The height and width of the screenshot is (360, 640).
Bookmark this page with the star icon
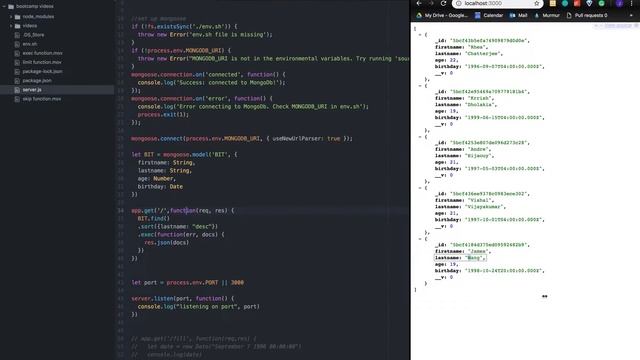click(x=537, y=3)
